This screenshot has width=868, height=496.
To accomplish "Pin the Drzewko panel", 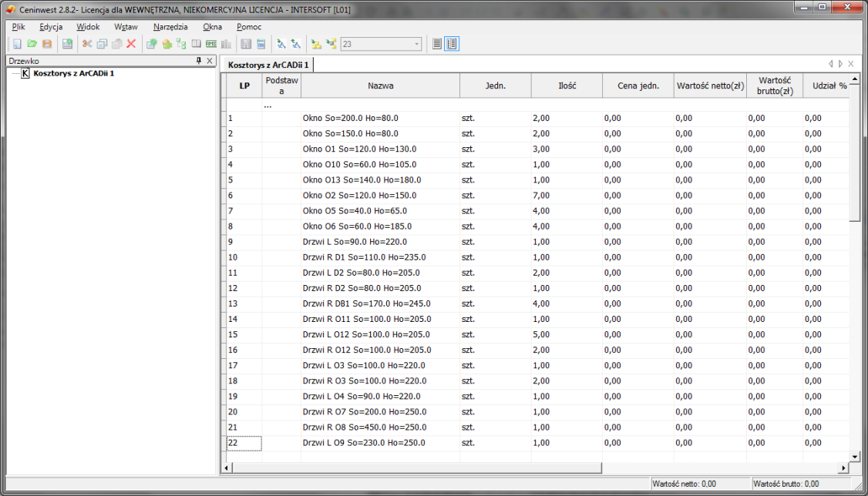I will (x=199, y=61).
